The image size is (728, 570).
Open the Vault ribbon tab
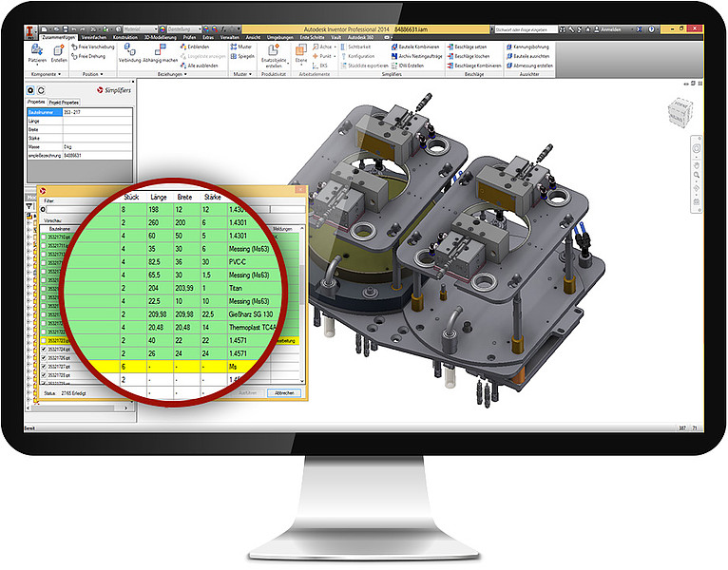point(336,37)
